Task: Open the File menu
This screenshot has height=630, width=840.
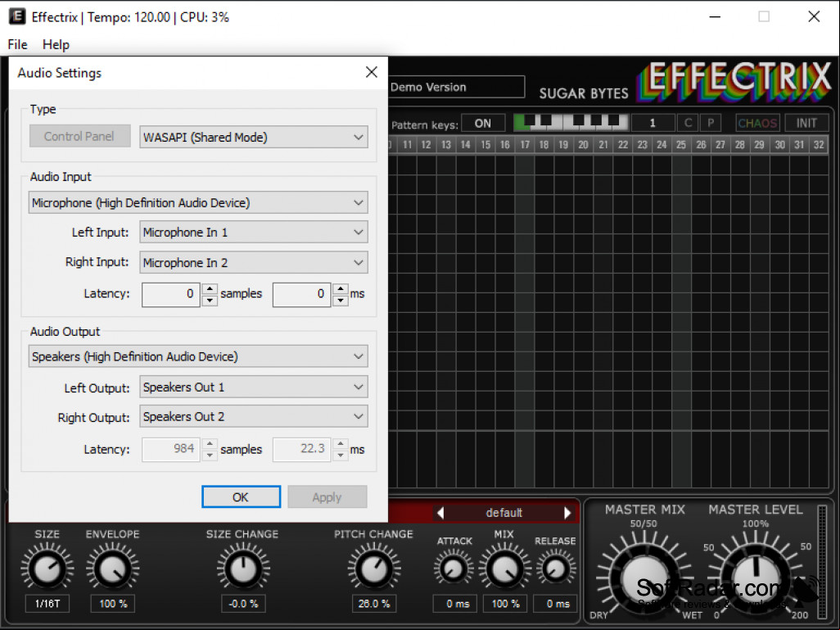Action: 18,44
